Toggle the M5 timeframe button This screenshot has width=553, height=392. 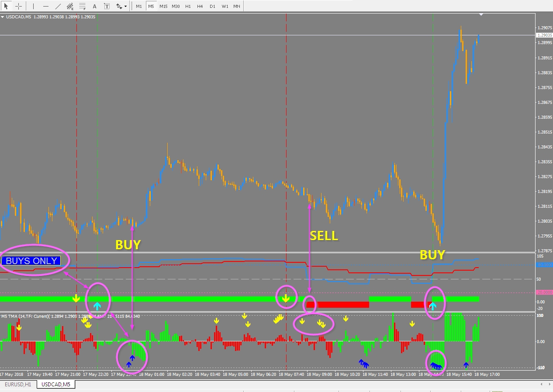tap(151, 6)
